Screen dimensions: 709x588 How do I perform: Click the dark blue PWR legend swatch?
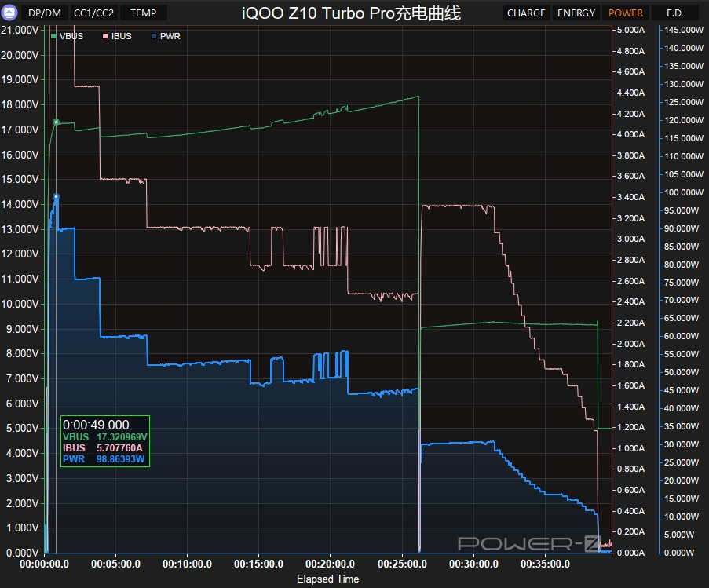(154, 36)
